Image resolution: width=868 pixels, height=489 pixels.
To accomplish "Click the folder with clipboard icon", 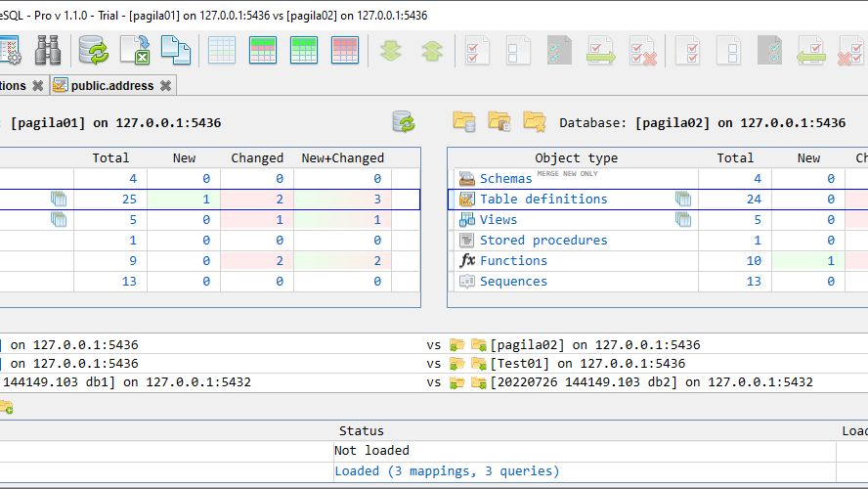I will tap(499, 122).
